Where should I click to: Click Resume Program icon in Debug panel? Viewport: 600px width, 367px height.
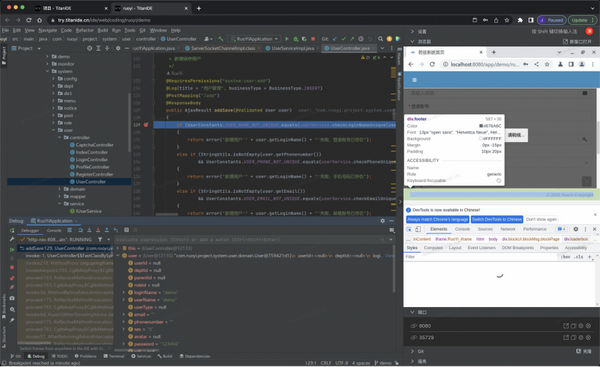(x=12, y=249)
